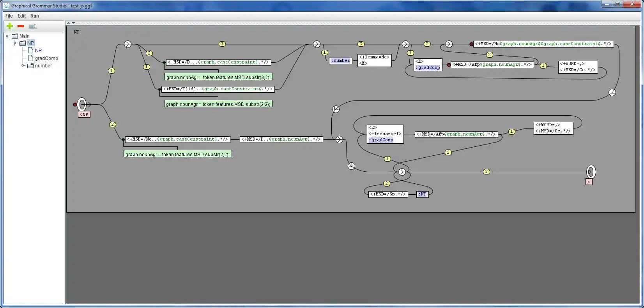Open the Edit menu
The image size is (644, 308).
(x=21, y=16)
